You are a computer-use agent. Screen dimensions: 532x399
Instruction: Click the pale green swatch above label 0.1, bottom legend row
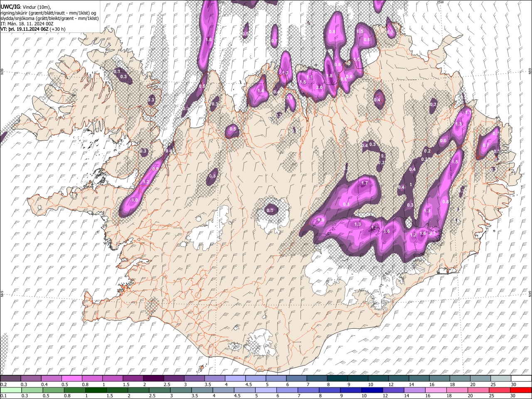point(10,390)
